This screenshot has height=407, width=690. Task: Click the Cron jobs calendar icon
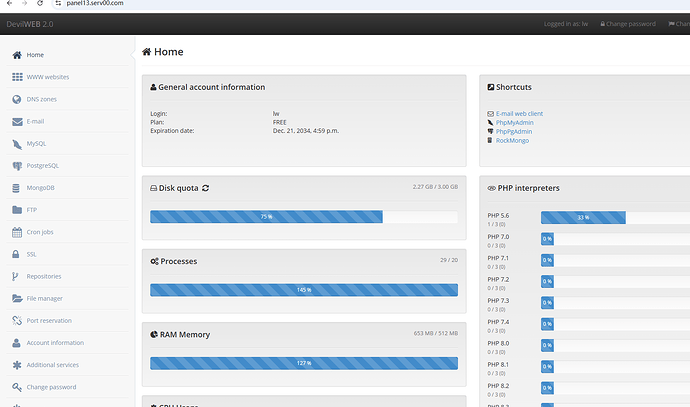pyautogui.click(x=17, y=232)
